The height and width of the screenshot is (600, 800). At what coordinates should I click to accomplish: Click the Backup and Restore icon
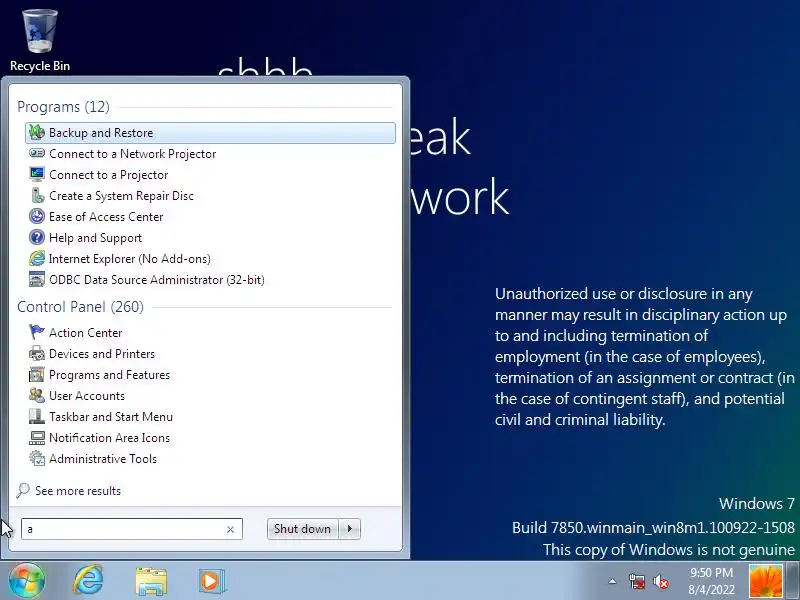(x=37, y=133)
